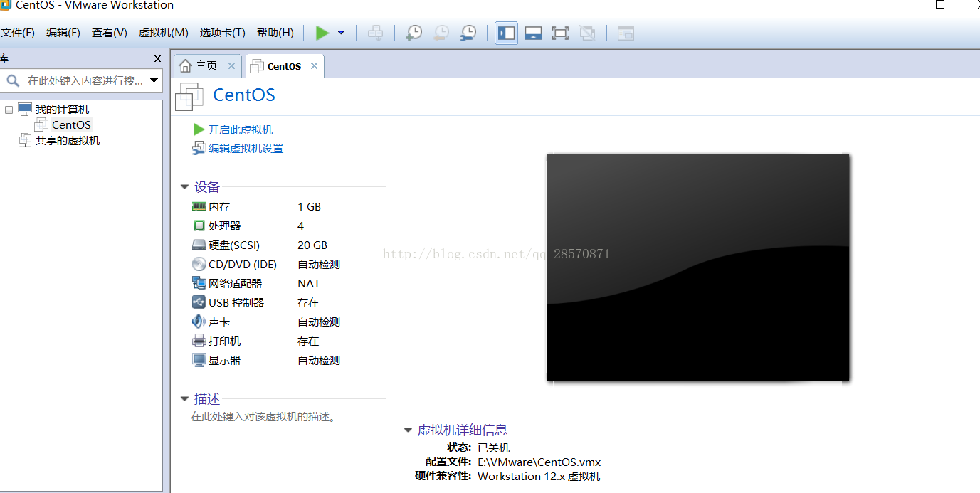Image resolution: width=980 pixels, height=493 pixels.
Task: Open the power options dropdown arrow
Action: click(341, 33)
